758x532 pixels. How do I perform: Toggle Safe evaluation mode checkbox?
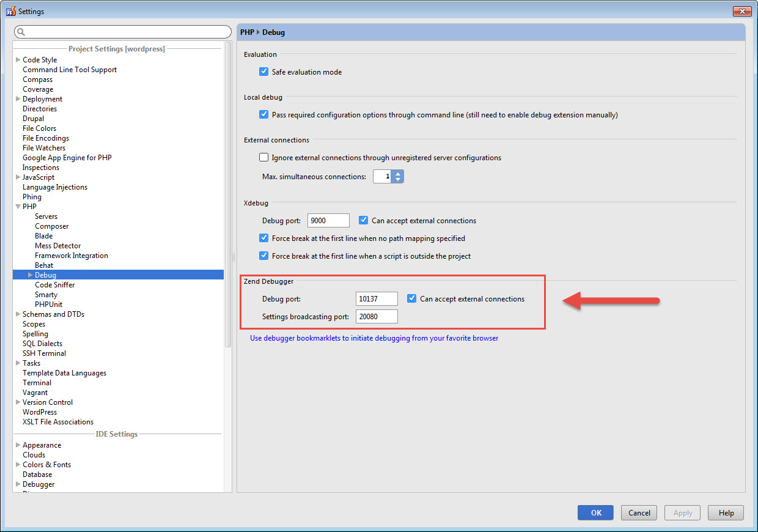coord(264,72)
